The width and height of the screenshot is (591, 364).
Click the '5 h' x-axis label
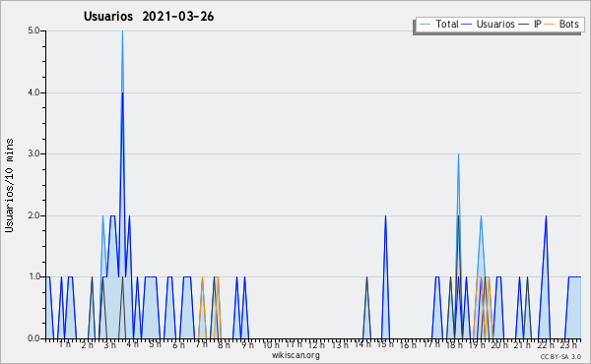point(156,344)
